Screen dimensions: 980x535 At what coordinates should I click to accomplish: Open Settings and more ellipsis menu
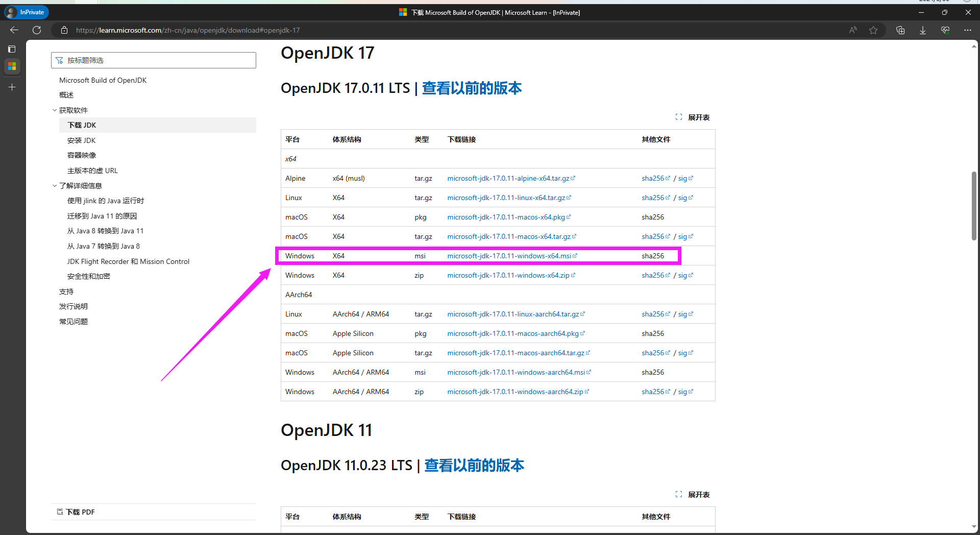(x=968, y=30)
